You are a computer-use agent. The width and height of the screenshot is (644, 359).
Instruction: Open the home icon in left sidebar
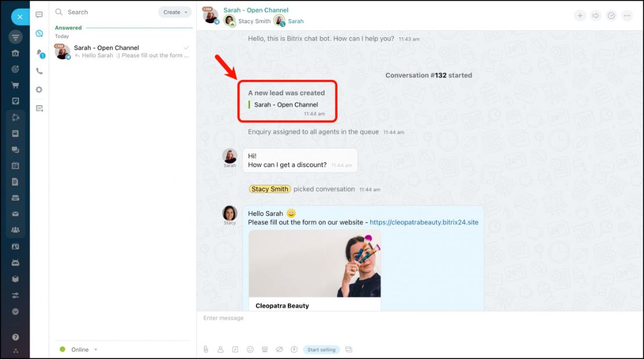click(x=15, y=53)
